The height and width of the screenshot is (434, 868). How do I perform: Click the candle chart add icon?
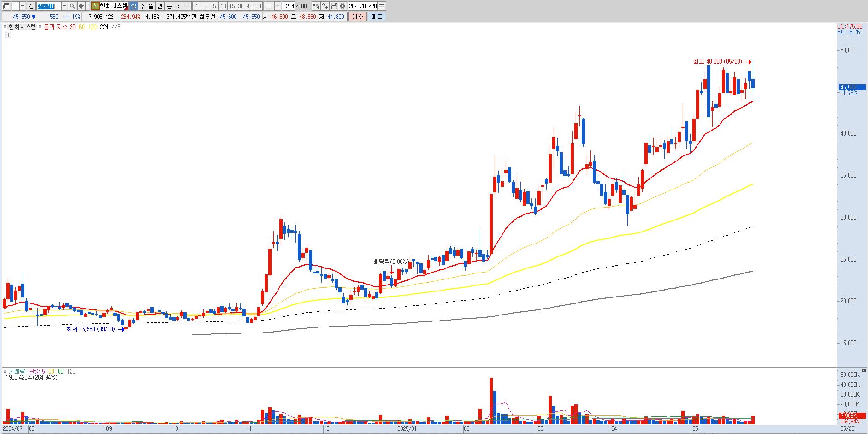tap(316, 6)
